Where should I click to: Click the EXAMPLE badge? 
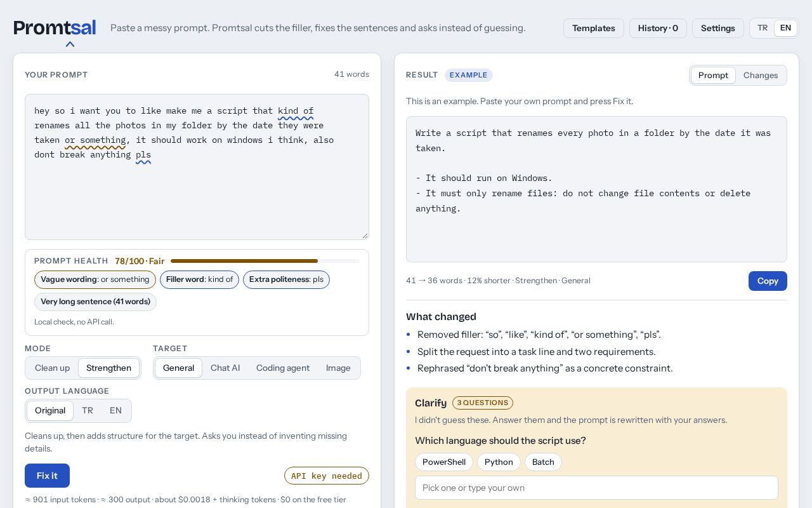(x=469, y=75)
